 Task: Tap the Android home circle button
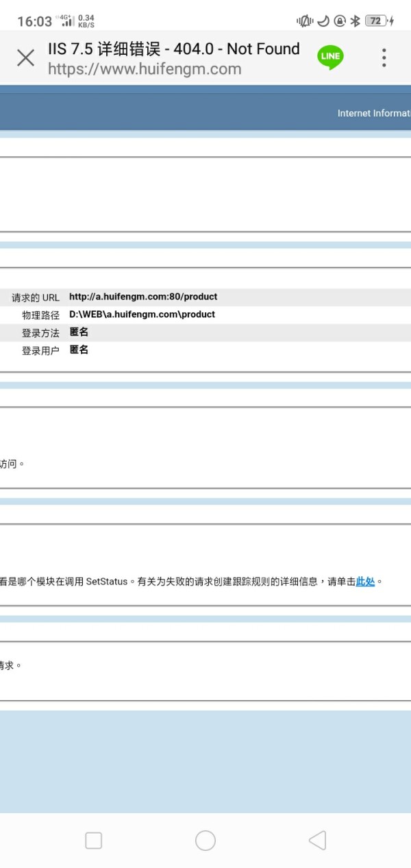point(206,841)
